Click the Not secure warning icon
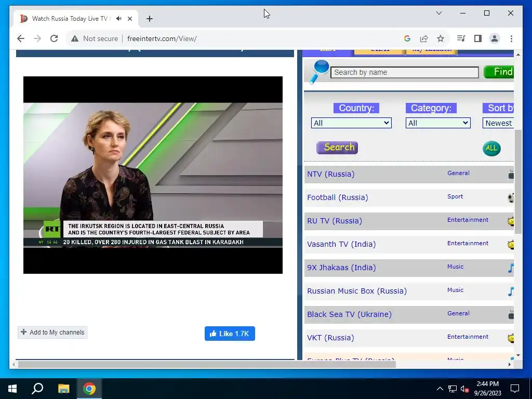The height and width of the screenshot is (399, 532). pos(75,38)
